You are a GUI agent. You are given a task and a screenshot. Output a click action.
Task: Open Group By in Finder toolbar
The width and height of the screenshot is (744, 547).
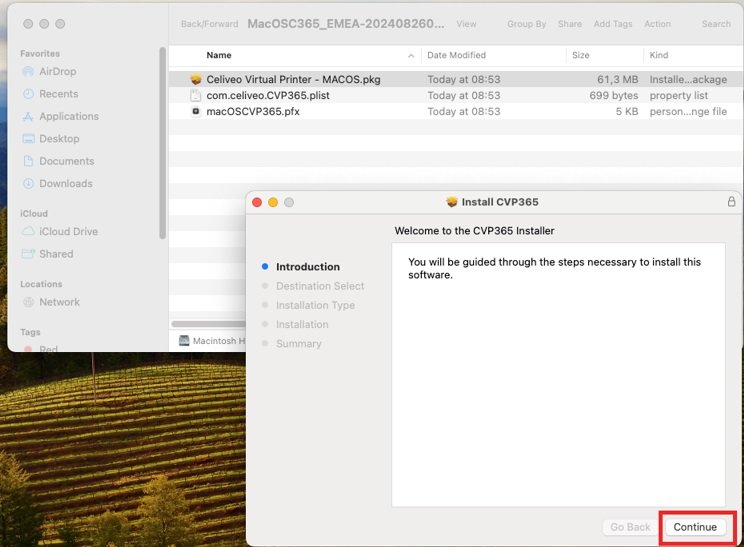(x=526, y=24)
